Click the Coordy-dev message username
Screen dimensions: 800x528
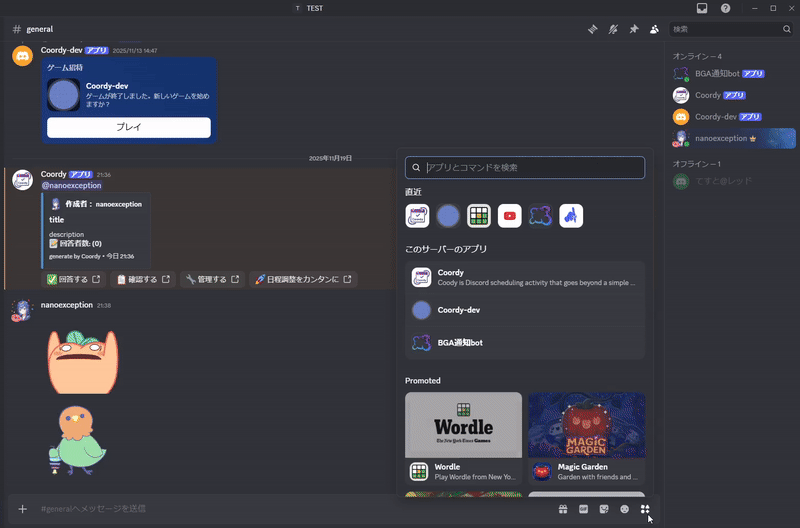coord(62,50)
